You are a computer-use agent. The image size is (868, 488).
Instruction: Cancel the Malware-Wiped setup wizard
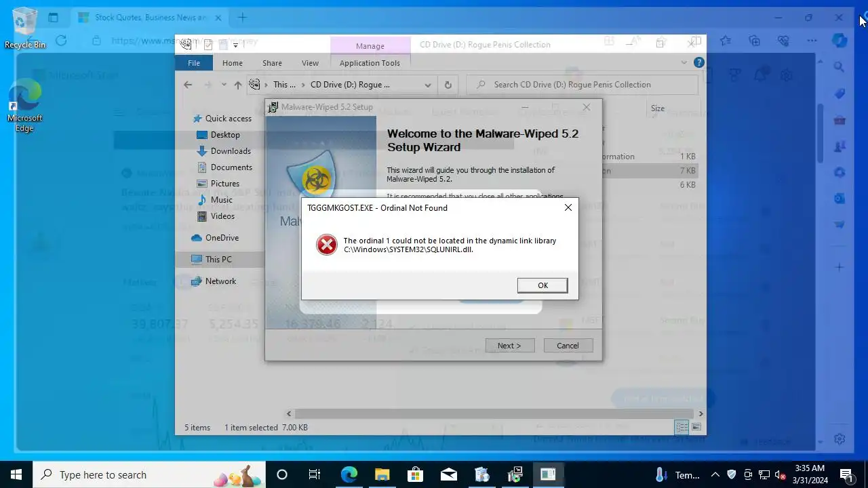tap(568, 346)
